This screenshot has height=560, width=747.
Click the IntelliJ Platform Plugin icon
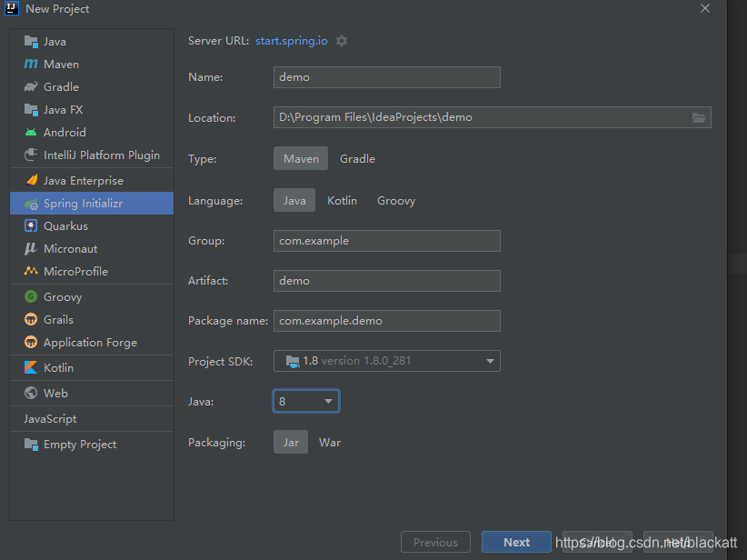31,155
